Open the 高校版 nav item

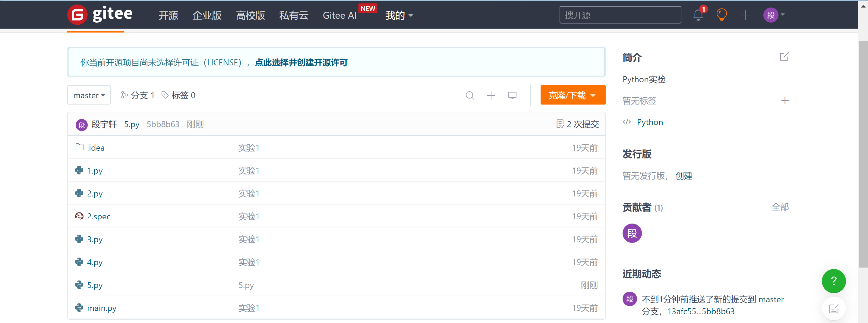click(x=250, y=15)
